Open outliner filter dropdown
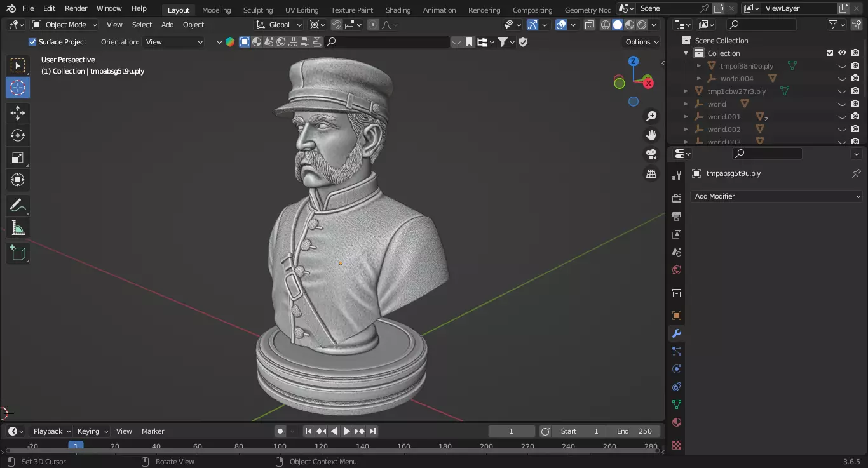The image size is (868, 468). click(837, 25)
